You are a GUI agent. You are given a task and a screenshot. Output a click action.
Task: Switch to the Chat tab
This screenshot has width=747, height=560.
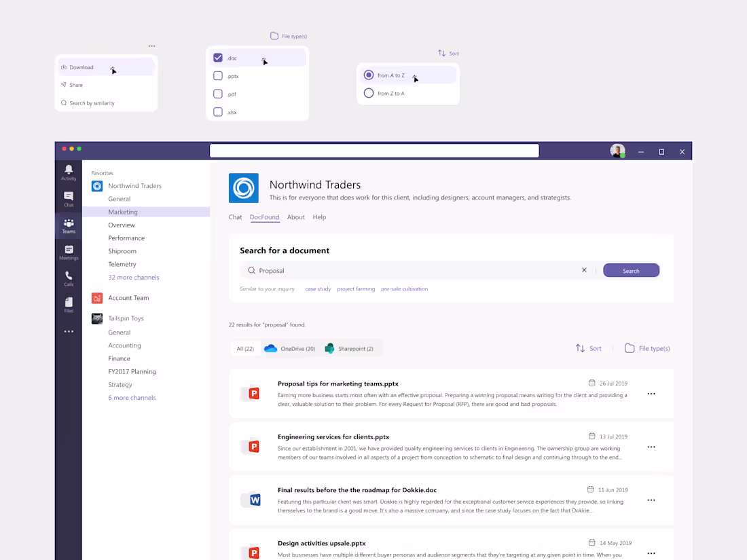(235, 217)
